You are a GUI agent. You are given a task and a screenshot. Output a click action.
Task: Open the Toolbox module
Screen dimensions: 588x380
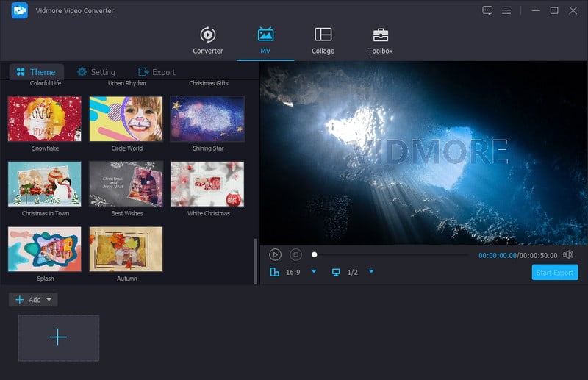click(380, 41)
